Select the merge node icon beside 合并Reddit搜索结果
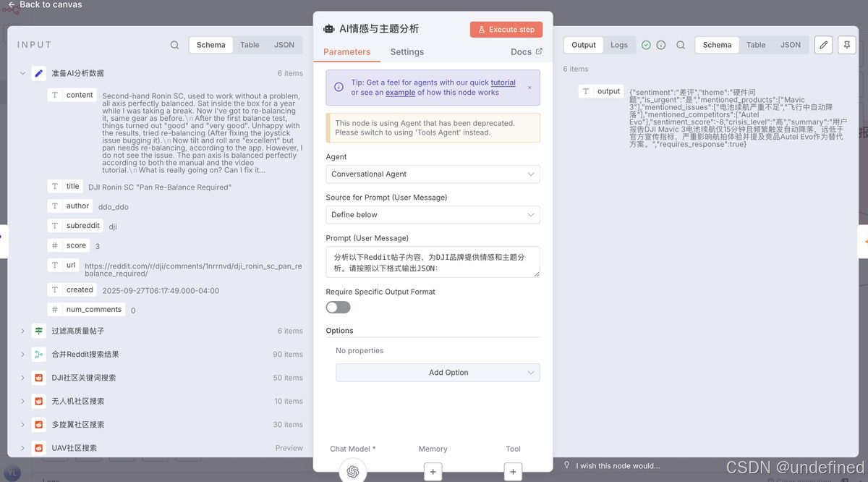868x482 pixels. 38,354
